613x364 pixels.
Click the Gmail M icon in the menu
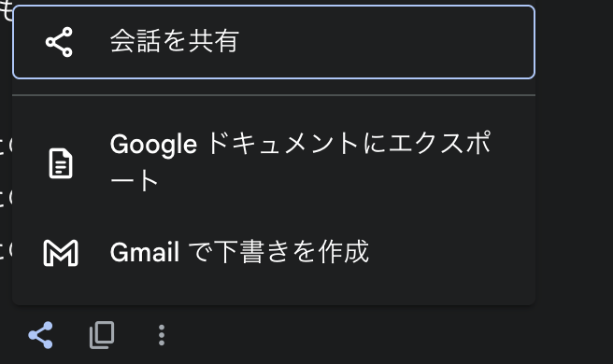click(61, 253)
